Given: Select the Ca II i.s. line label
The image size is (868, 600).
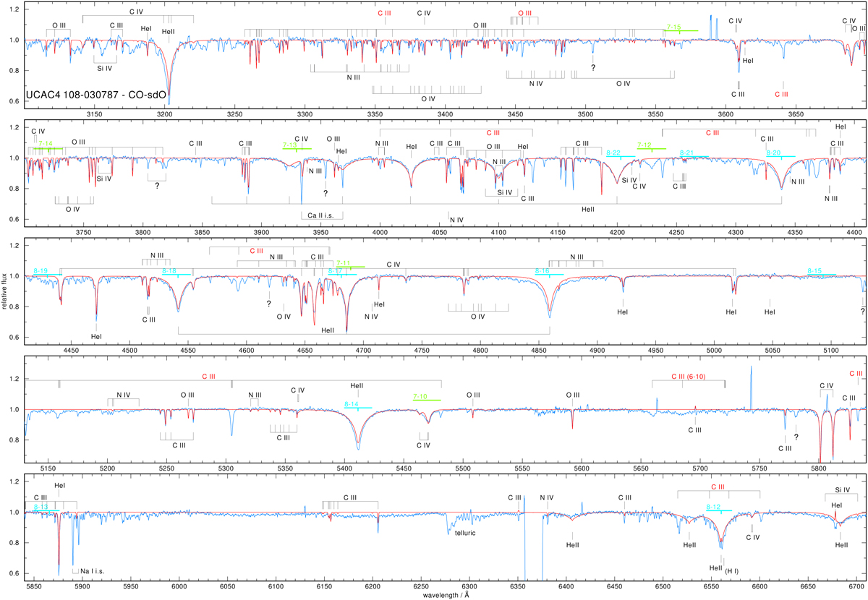Looking at the screenshot, I should (x=322, y=215).
